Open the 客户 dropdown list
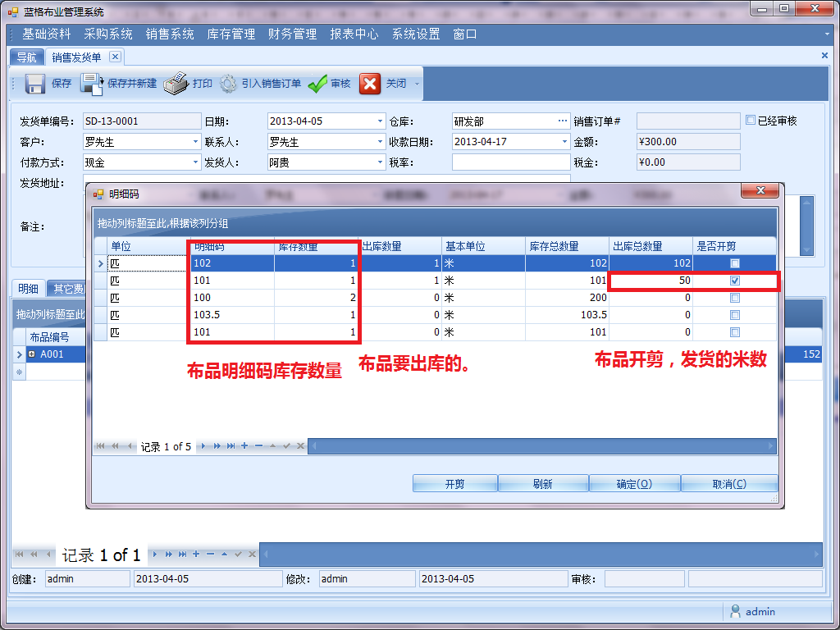 pos(196,142)
